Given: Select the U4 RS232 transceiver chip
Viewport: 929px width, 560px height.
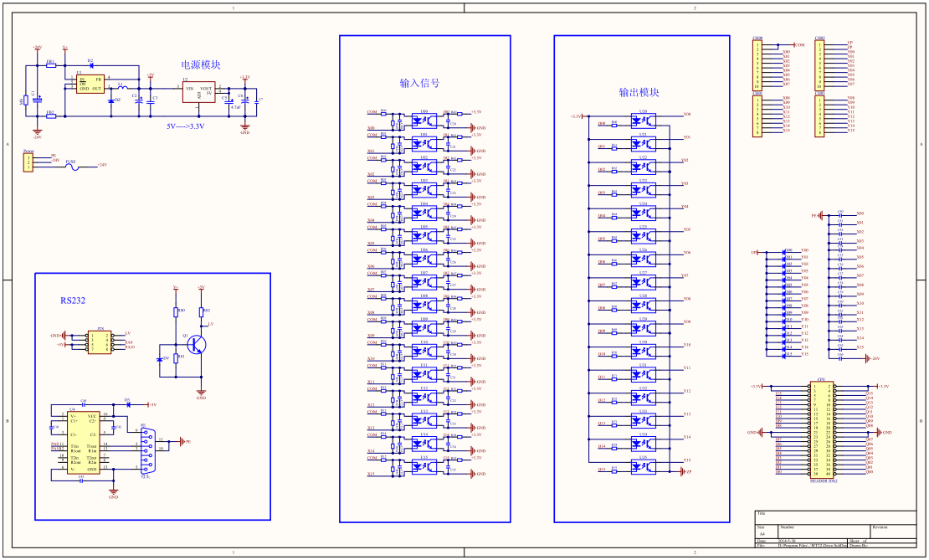Looking at the screenshot, I should click(83, 443).
